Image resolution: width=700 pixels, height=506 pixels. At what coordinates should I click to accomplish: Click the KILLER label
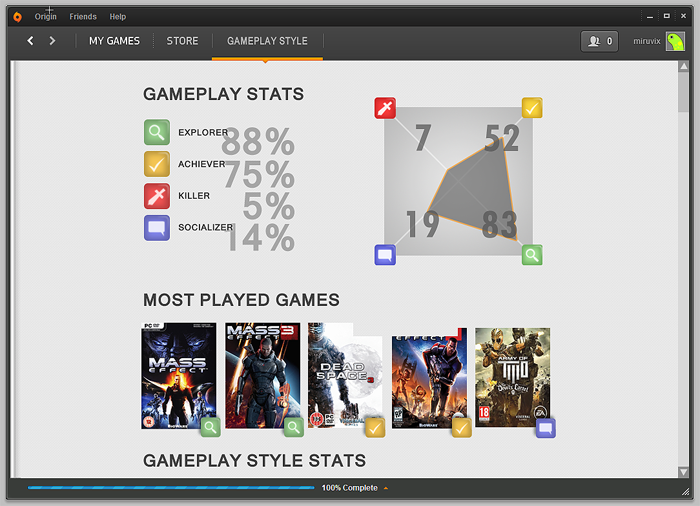(194, 196)
